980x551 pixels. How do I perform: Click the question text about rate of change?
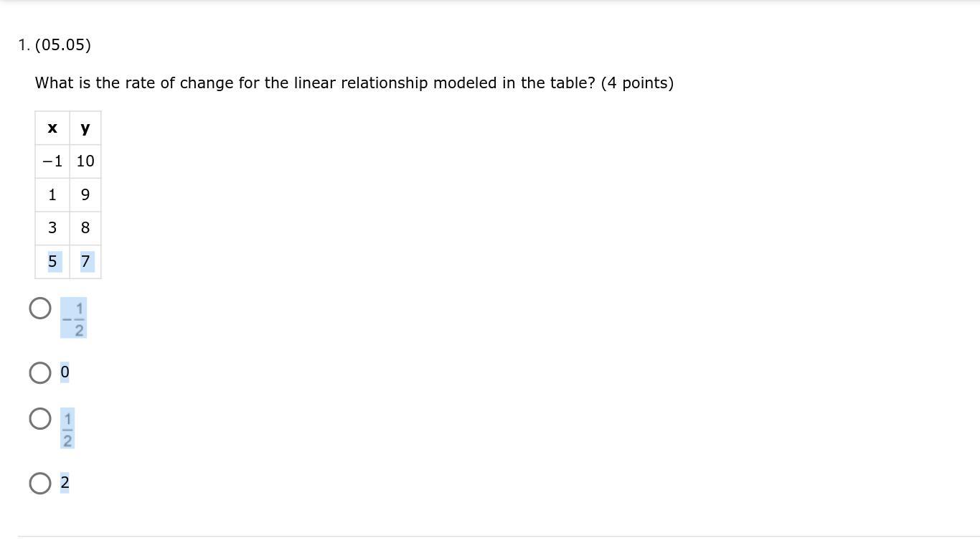354,83
